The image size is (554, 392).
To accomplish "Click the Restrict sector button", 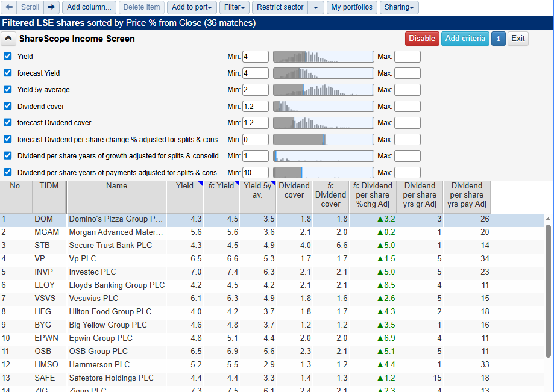I will 280,7.
